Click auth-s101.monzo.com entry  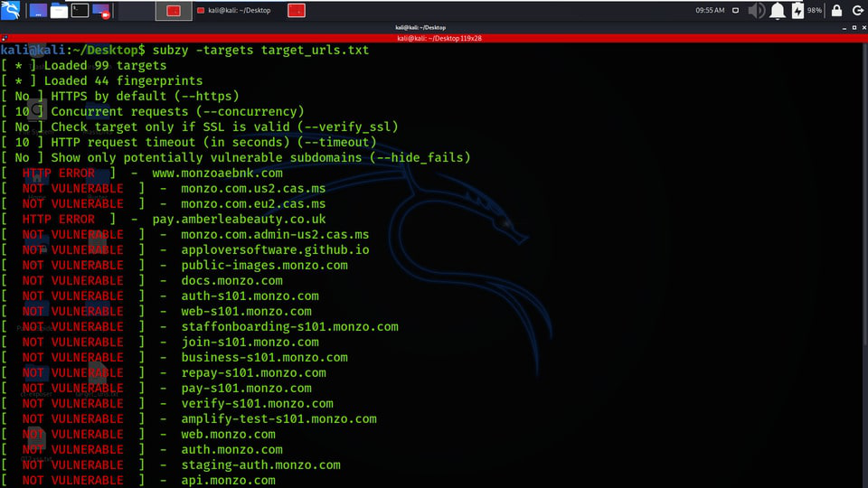250,296
